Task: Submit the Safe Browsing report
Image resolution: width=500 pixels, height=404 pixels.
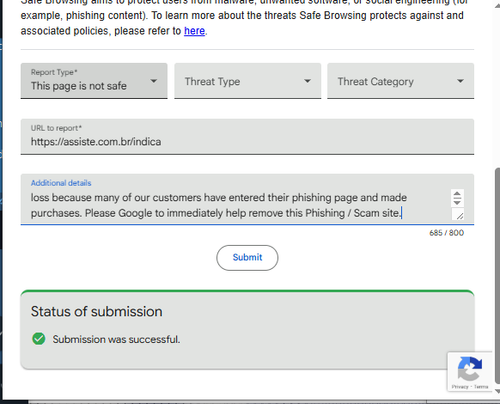Action: tap(247, 258)
